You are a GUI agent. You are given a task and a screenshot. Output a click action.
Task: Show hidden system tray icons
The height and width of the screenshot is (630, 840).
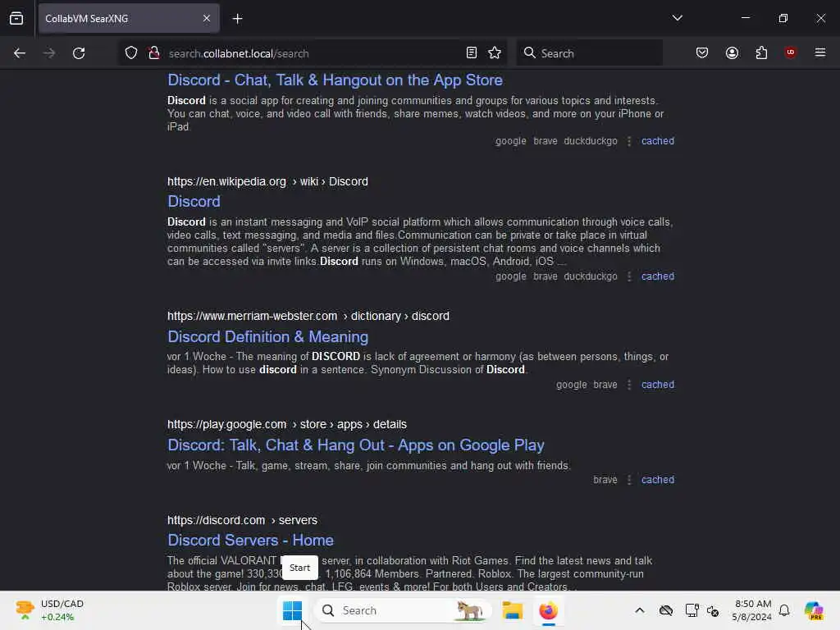pyautogui.click(x=640, y=610)
